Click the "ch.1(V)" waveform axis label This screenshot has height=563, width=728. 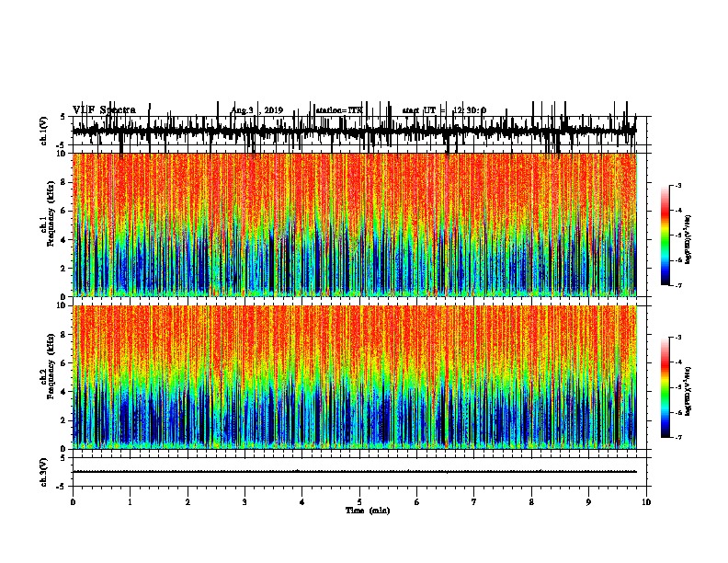(43, 131)
